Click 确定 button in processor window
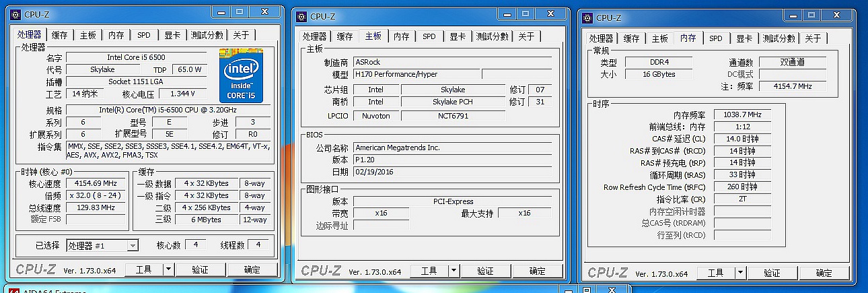 pos(252,269)
